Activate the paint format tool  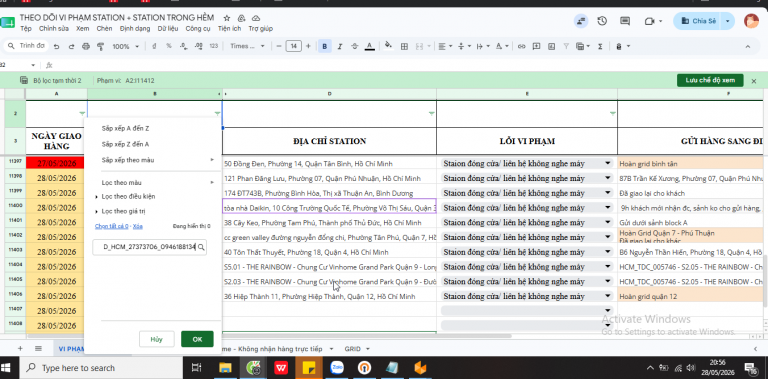coord(101,47)
